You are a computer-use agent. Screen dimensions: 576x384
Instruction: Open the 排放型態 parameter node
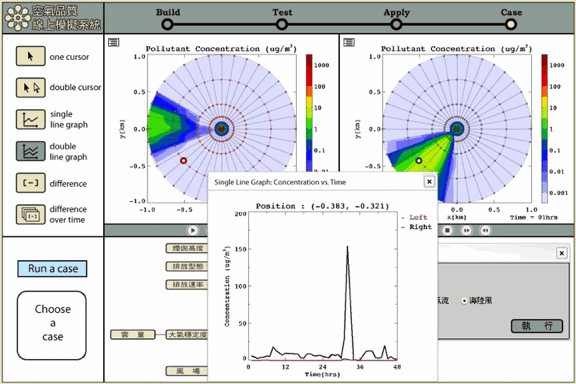pos(187,266)
